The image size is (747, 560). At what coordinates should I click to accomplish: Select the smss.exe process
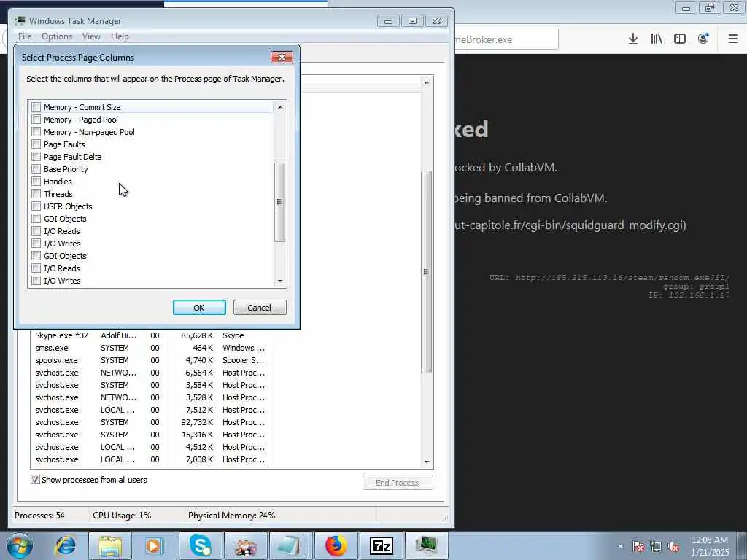(150, 348)
